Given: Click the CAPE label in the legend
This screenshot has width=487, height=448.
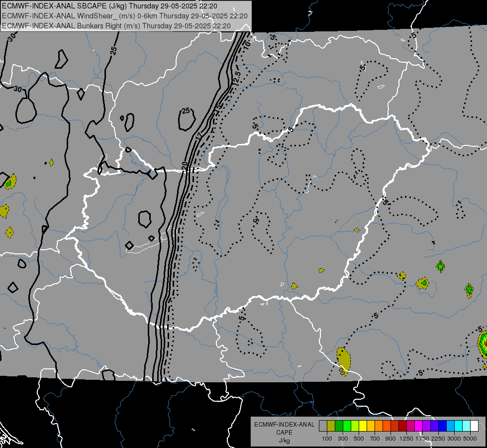Looking at the screenshot, I should point(284,433).
